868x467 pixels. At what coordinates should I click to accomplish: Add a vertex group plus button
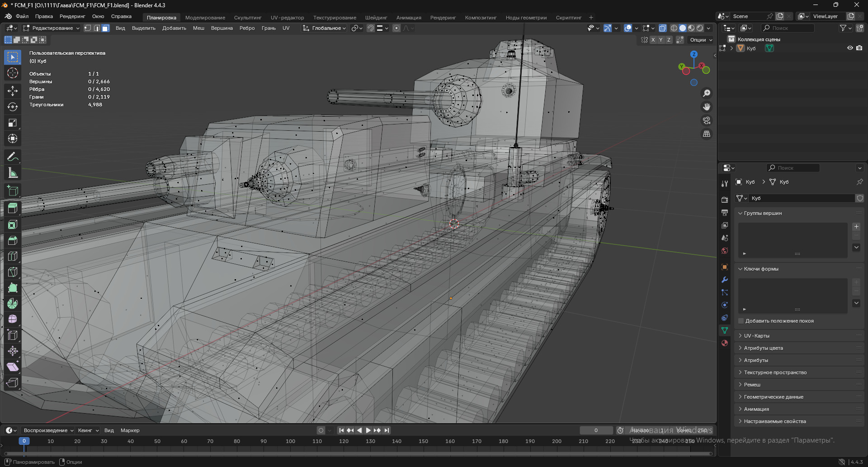(x=856, y=227)
